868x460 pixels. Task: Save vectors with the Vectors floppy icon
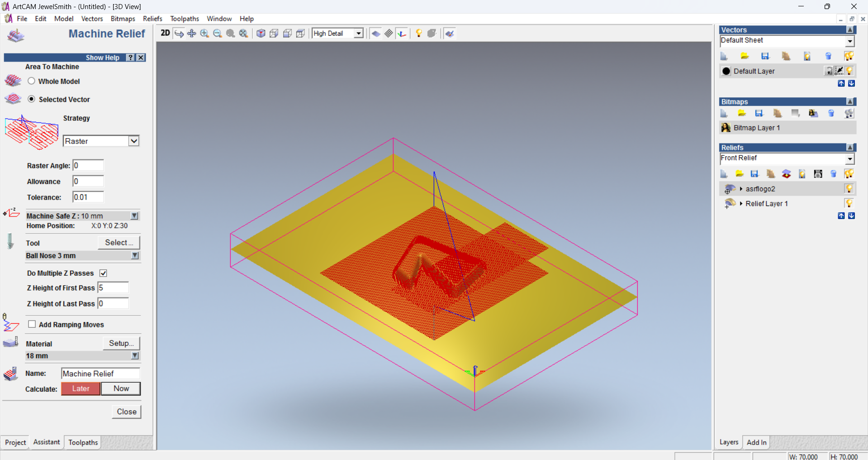coord(765,56)
